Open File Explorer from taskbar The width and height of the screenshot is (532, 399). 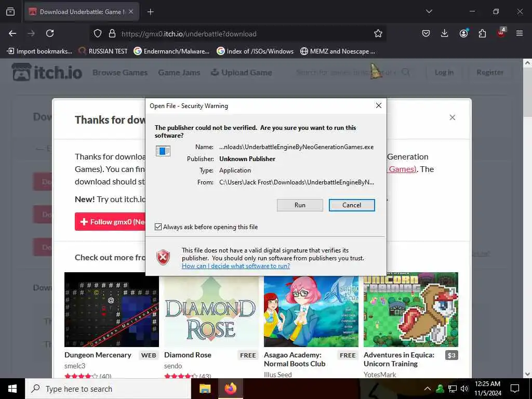coord(205,389)
